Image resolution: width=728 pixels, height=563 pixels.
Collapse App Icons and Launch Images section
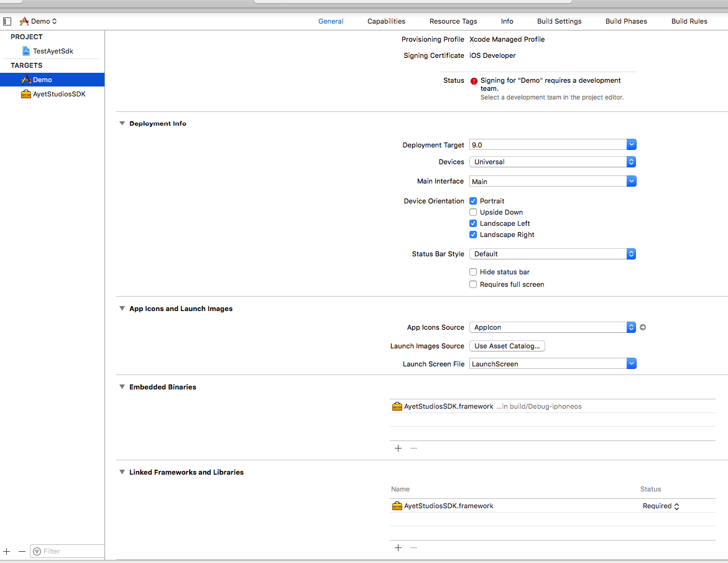122,309
